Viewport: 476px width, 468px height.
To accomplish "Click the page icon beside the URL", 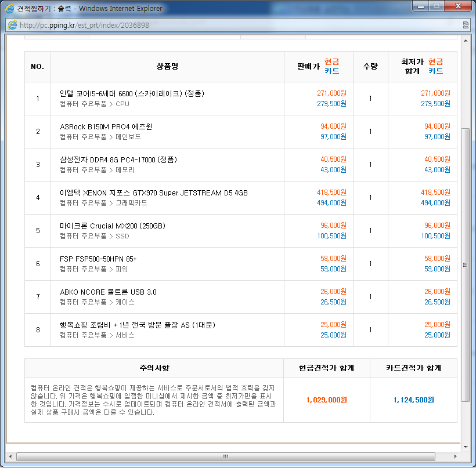I will pos(12,25).
